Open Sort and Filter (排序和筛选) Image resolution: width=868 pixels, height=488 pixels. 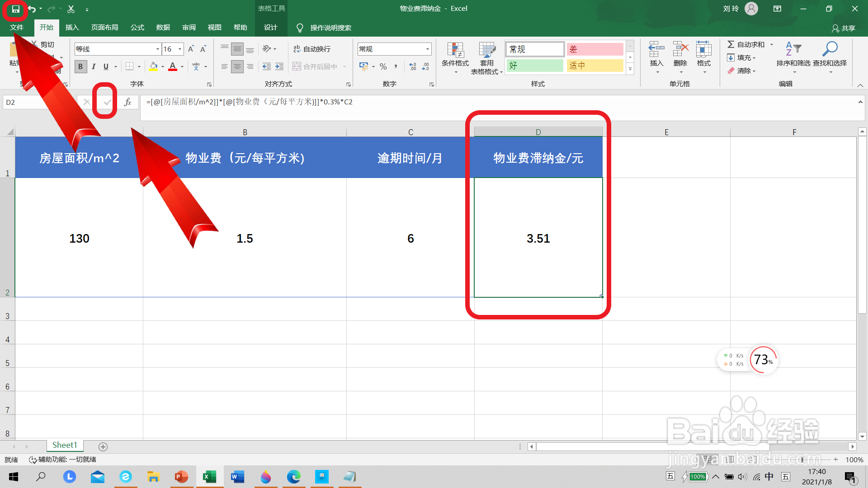pyautogui.click(x=793, y=58)
